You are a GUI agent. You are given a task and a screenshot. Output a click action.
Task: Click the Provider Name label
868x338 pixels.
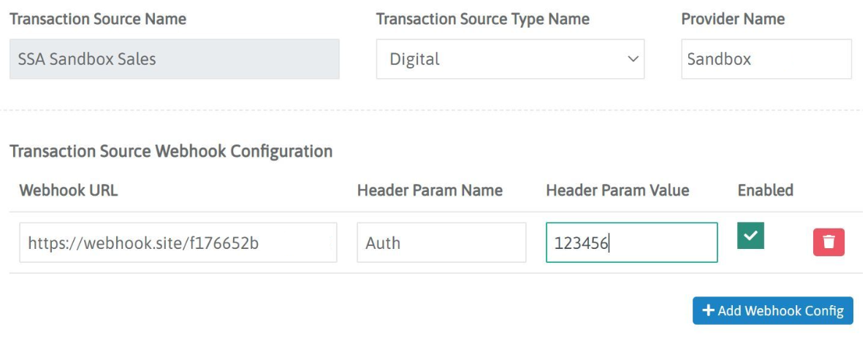click(733, 19)
